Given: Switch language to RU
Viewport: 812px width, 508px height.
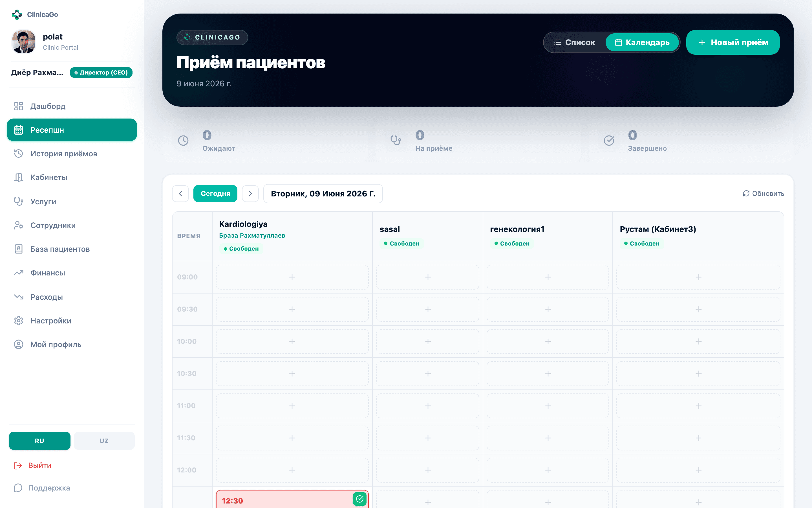Looking at the screenshot, I should click(x=39, y=441).
